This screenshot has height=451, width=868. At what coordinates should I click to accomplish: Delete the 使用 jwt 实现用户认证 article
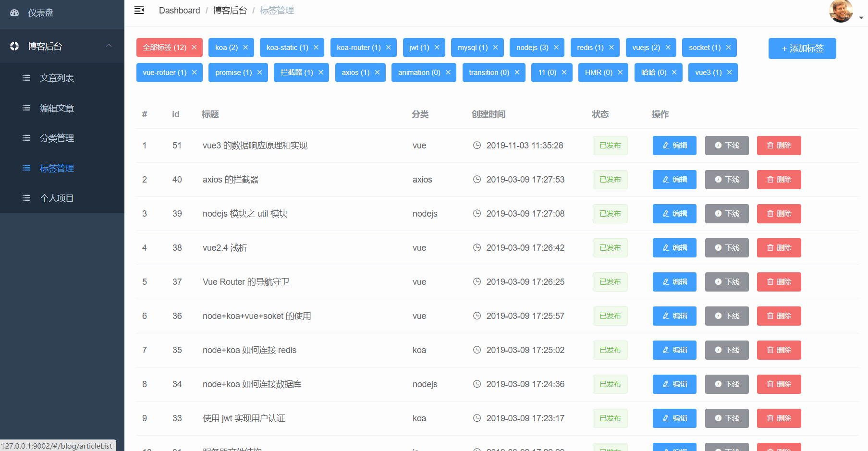click(x=779, y=418)
